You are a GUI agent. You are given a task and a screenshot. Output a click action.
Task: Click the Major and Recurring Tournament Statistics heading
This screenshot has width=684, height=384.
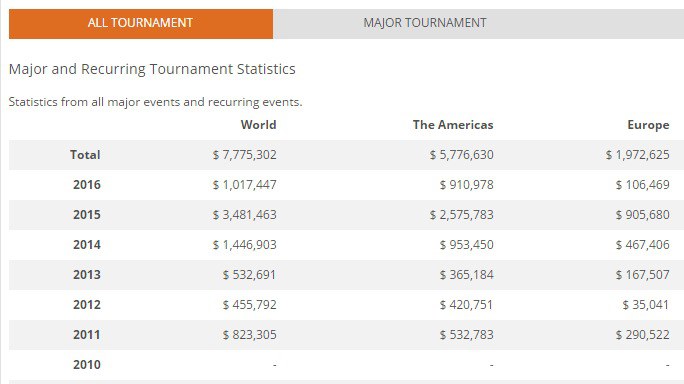coord(152,69)
